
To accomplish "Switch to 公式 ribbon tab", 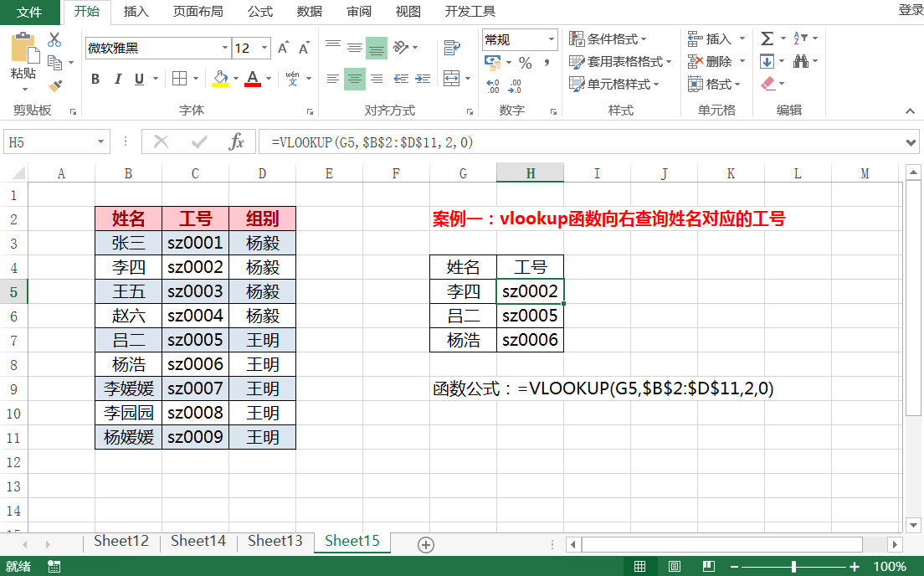I will point(260,11).
